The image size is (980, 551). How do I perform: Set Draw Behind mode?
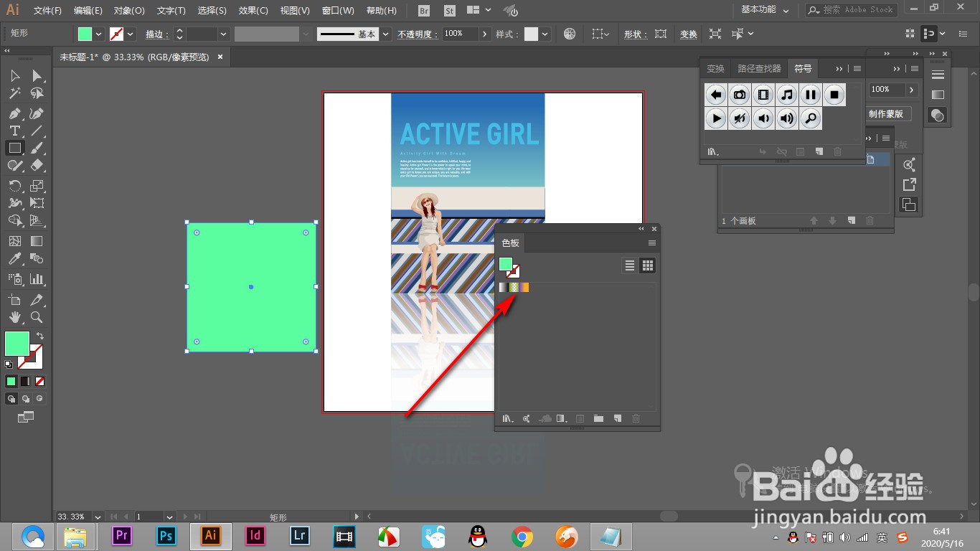(26, 398)
